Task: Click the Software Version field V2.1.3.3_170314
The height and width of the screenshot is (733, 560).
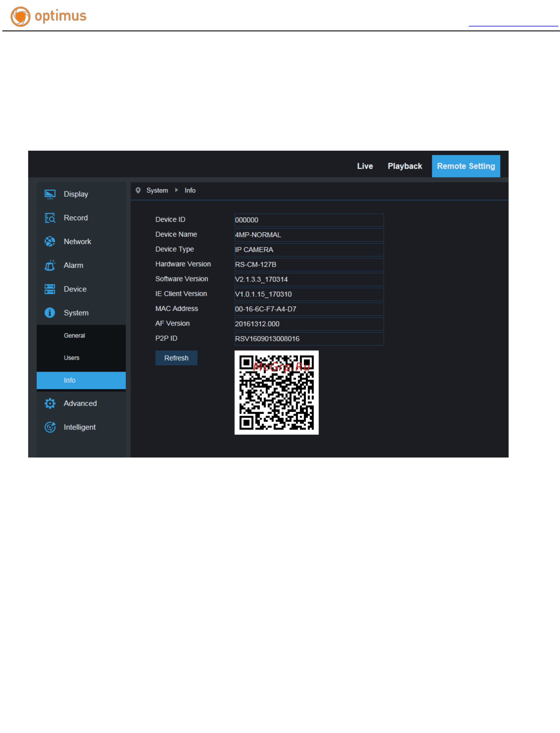Action: (x=309, y=279)
